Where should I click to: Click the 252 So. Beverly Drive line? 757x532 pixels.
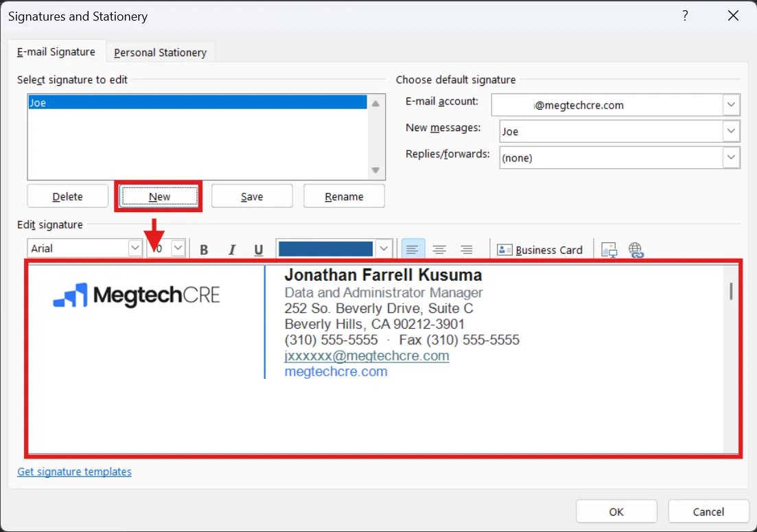click(x=379, y=308)
